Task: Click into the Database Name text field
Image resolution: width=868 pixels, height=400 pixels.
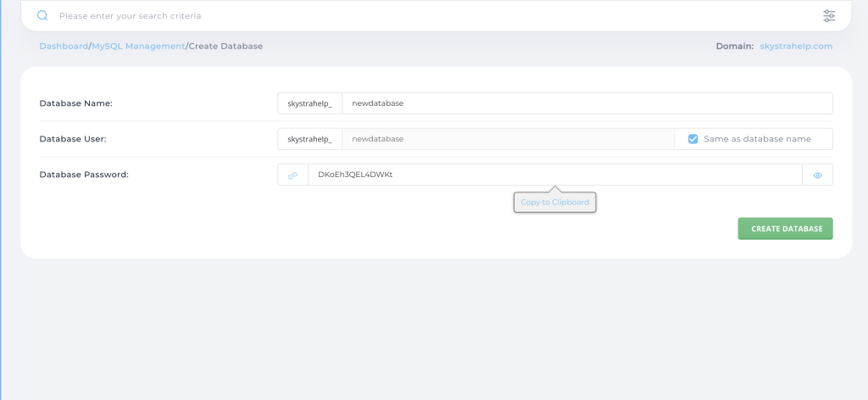Action: click(587, 103)
